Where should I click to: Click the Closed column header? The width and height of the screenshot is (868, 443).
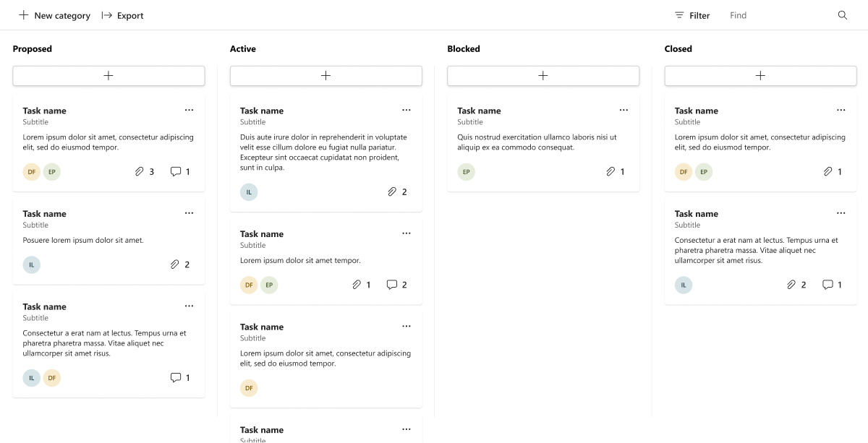[678, 49]
